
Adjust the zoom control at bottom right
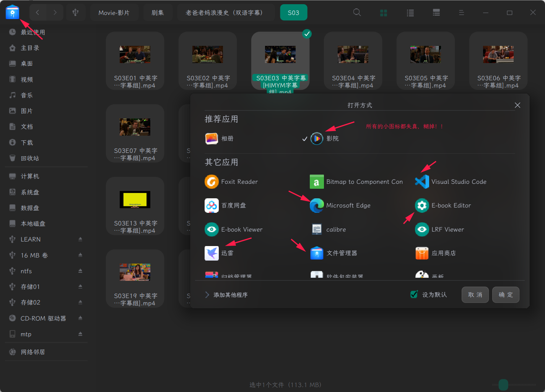pos(503,385)
